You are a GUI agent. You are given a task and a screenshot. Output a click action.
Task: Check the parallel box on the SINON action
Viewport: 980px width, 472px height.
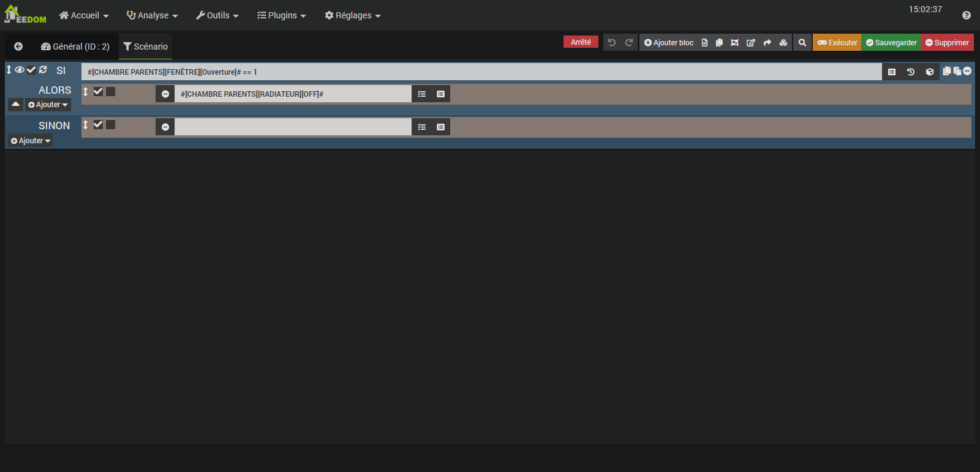[111, 124]
